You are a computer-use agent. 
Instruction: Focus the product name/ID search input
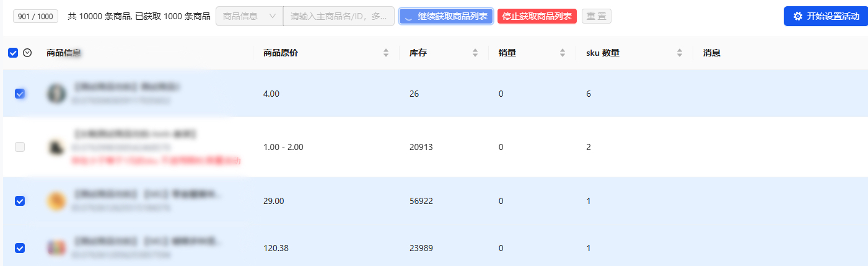[x=339, y=16]
